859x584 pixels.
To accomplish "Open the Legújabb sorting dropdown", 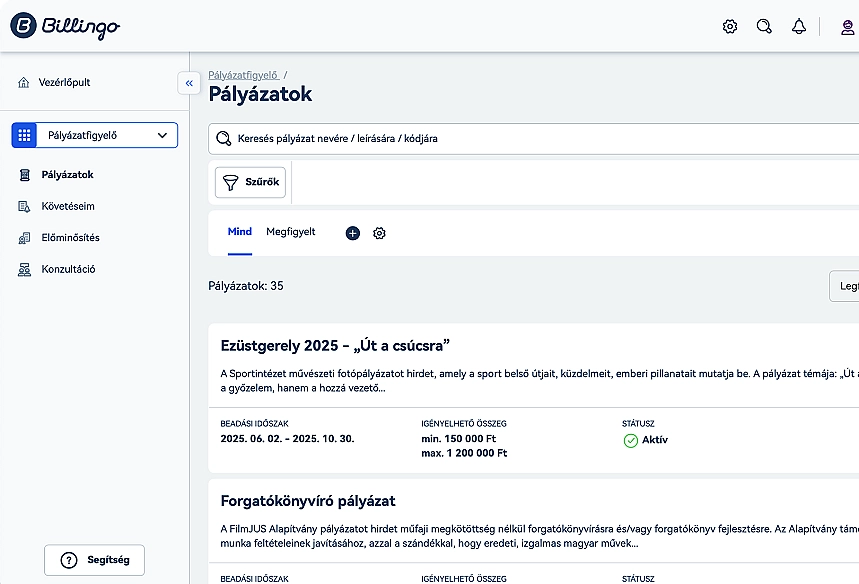I will pos(846,286).
